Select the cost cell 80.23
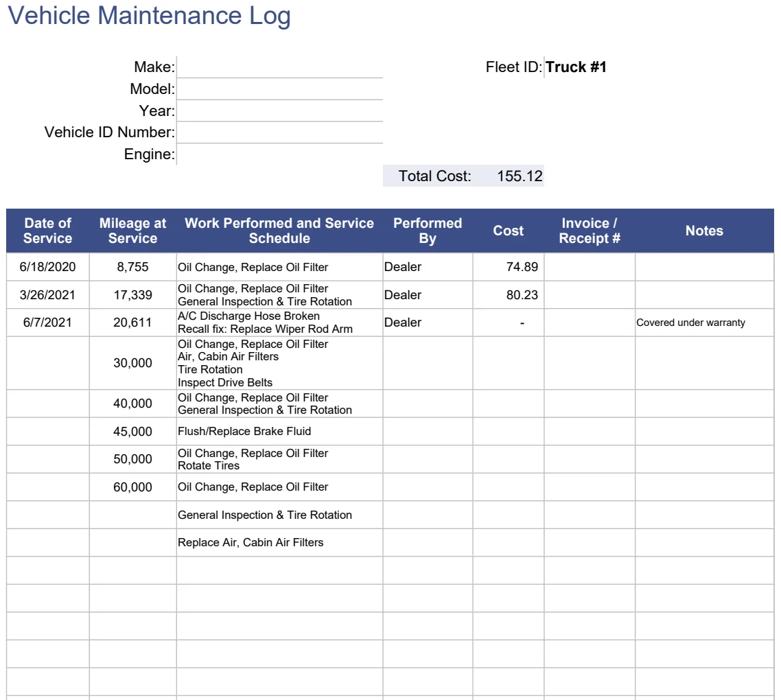The width and height of the screenshot is (781, 700). pyautogui.click(x=508, y=295)
